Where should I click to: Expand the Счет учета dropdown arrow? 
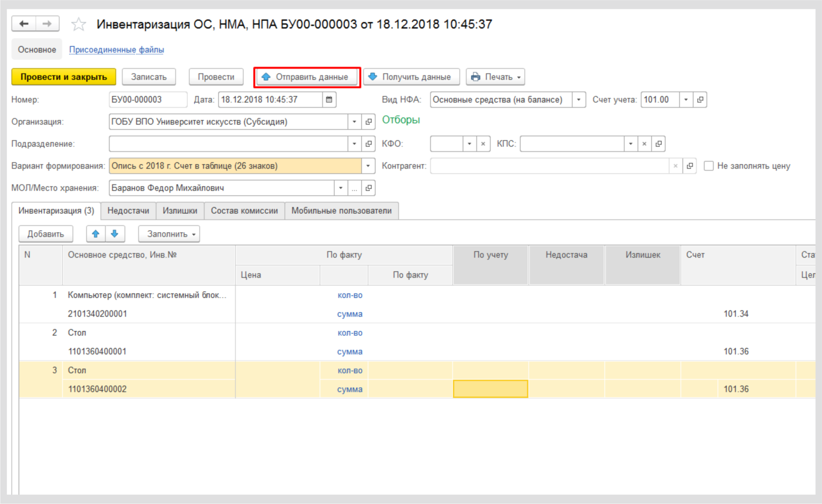(x=686, y=100)
